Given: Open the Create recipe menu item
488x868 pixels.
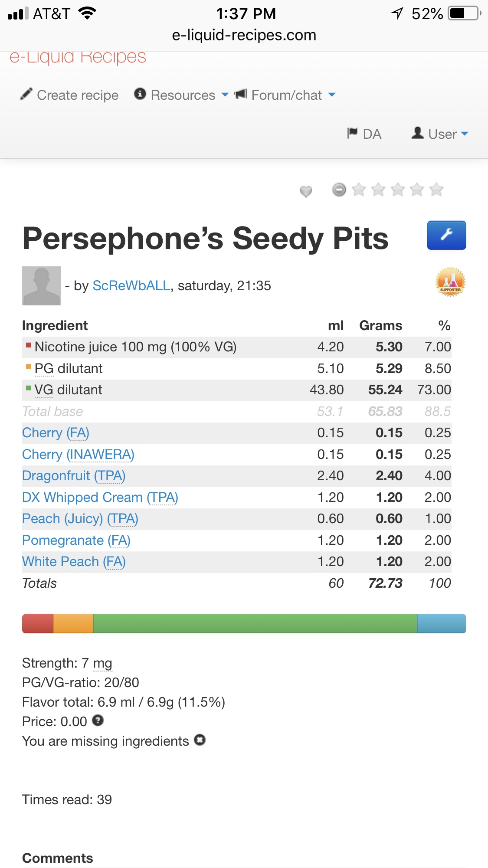Looking at the screenshot, I should pyautogui.click(x=77, y=95).
